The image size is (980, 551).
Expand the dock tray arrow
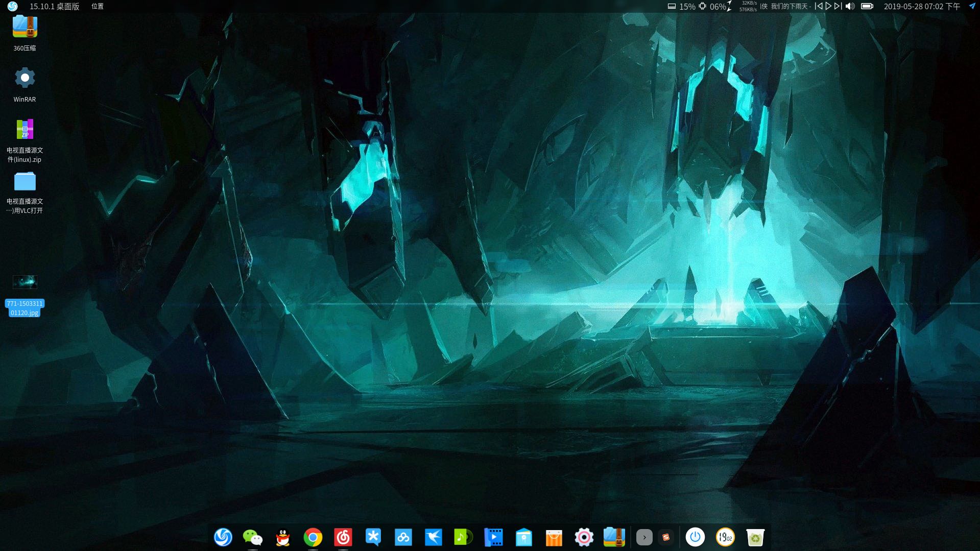pos(644,537)
